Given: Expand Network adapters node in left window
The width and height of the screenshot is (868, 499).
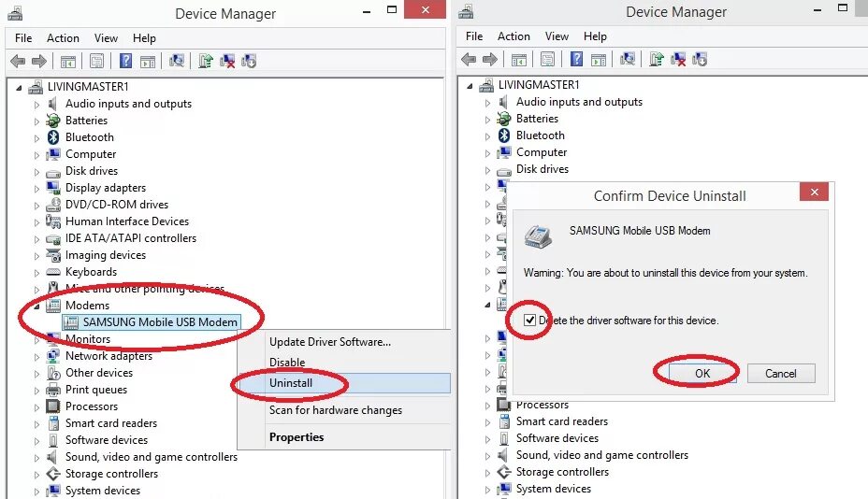Looking at the screenshot, I should pyautogui.click(x=36, y=357).
